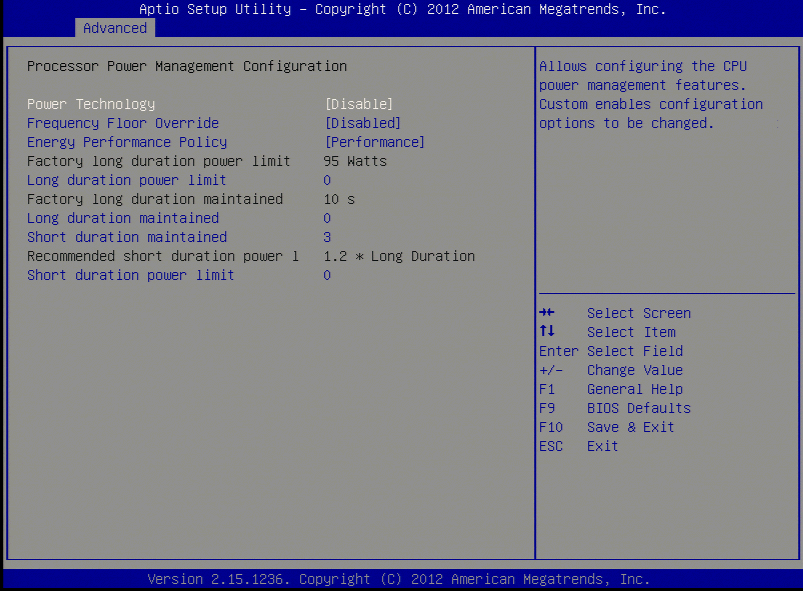Screen dimensions: 803x591
Task: Select Energy Performance Policy setting
Action: pyautogui.click(x=127, y=142)
